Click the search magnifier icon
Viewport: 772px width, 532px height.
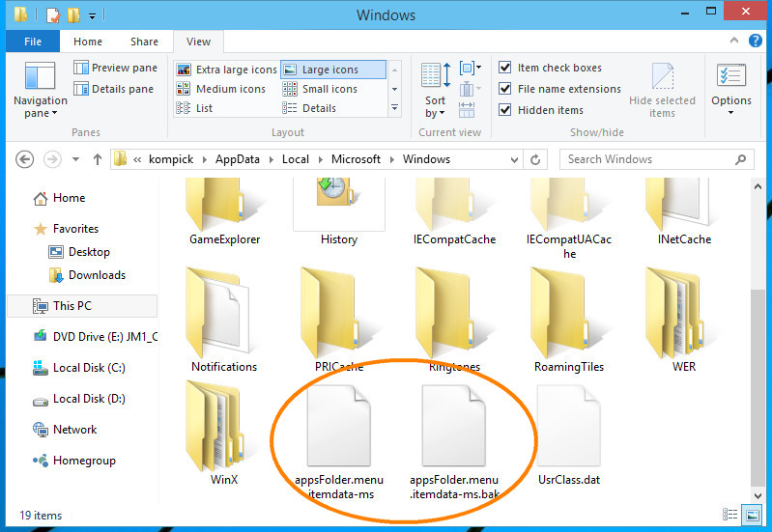click(x=740, y=159)
